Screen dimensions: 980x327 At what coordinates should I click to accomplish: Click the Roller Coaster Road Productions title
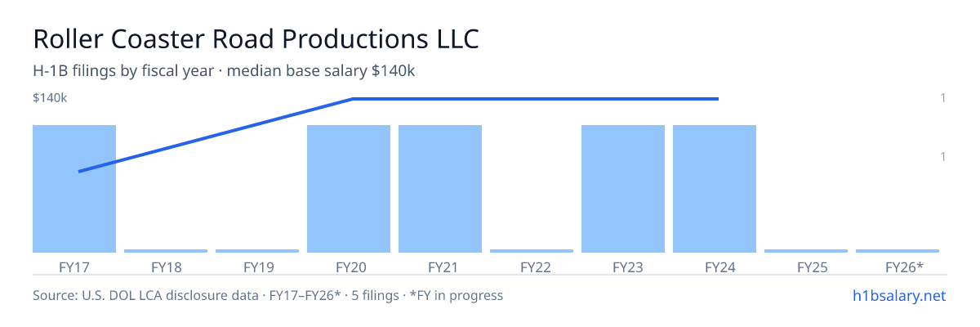pyautogui.click(x=256, y=38)
